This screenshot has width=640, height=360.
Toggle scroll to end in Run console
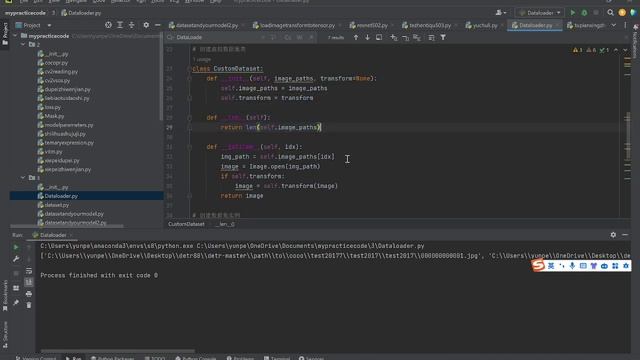click(x=29, y=282)
